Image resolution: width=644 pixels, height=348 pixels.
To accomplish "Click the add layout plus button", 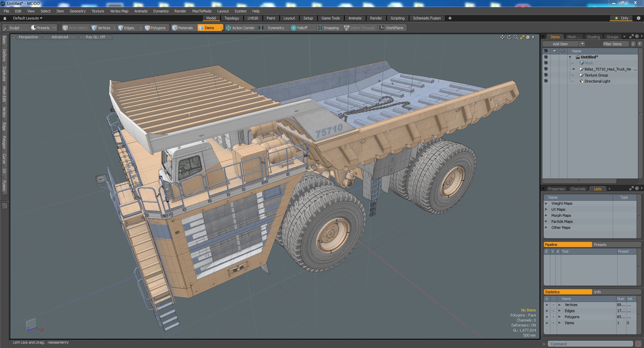I will (450, 18).
